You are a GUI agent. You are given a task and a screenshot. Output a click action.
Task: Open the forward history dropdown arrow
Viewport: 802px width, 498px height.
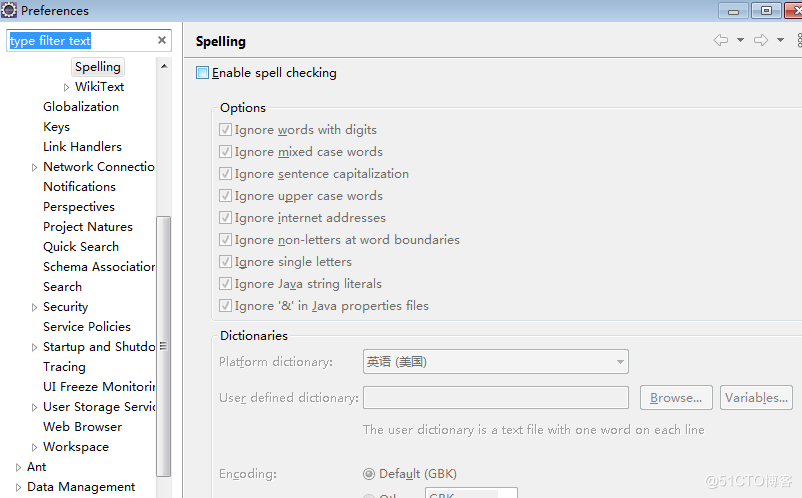tap(781, 40)
